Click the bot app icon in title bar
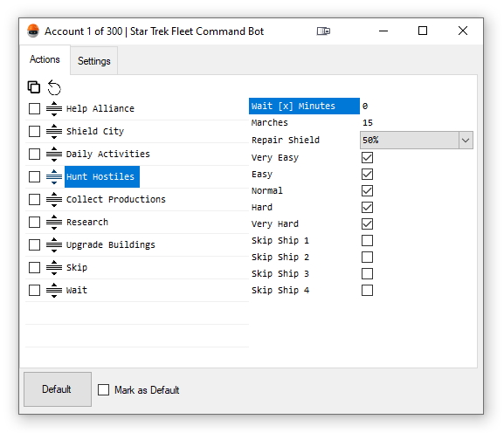The image size is (504, 433). (33, 31)
